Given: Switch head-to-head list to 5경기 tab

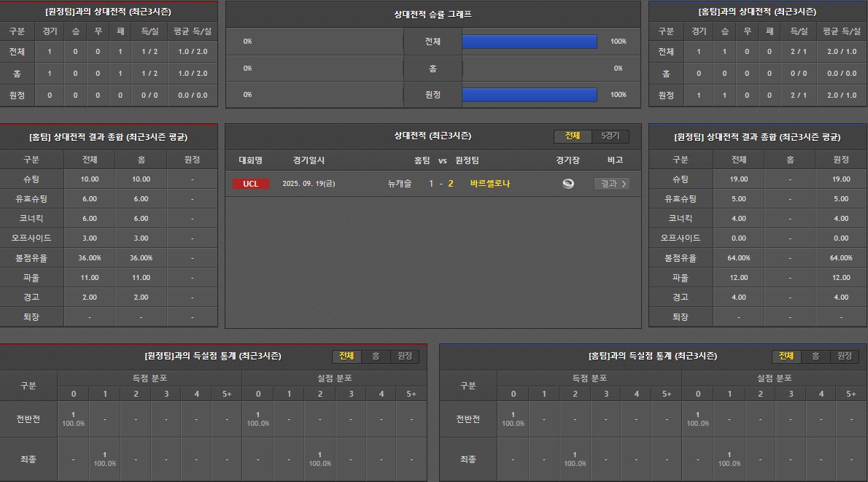Looking at the screenshot, I should point(610,136).
